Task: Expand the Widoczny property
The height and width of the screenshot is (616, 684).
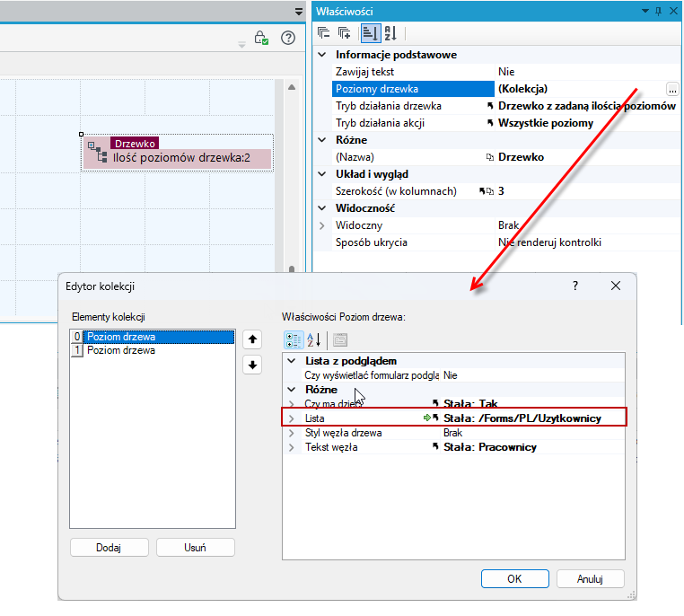Action: pos(322,225)
